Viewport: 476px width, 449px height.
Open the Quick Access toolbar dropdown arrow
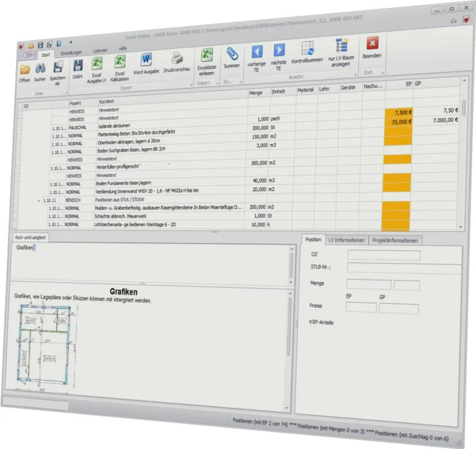71,42
